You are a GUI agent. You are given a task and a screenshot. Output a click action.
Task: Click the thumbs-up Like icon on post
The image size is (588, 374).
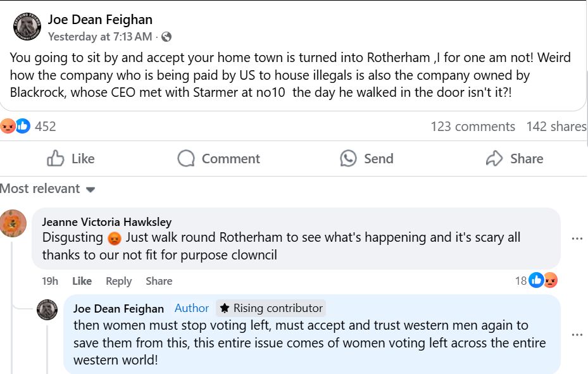click(56, 158)
